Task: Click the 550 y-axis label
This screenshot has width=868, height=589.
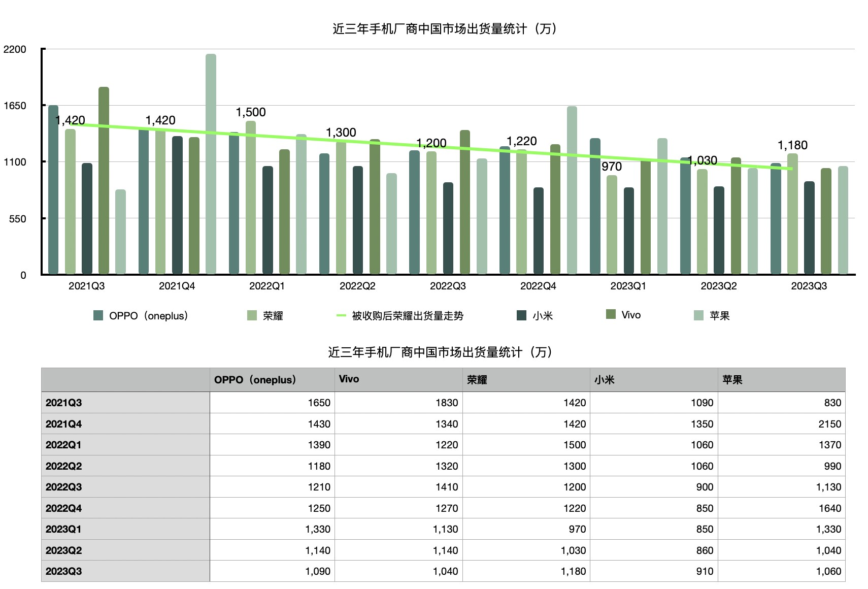Action: point(17,219)
